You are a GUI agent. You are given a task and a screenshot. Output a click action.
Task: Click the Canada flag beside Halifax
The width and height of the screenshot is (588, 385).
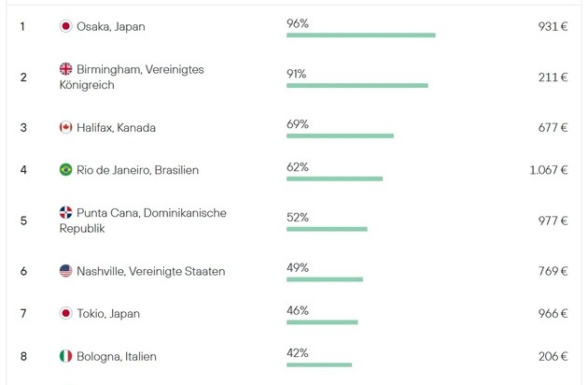(65, 127)
